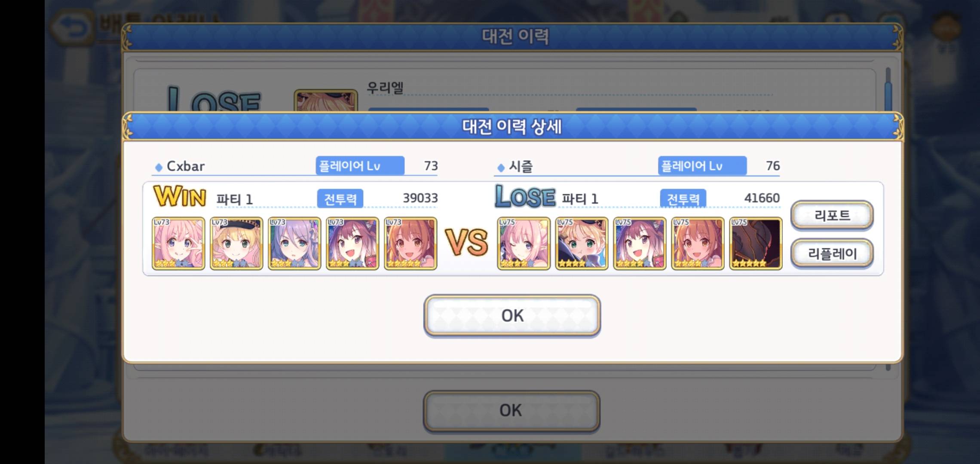Tap the 리플레이 replay button

point(832,253)
